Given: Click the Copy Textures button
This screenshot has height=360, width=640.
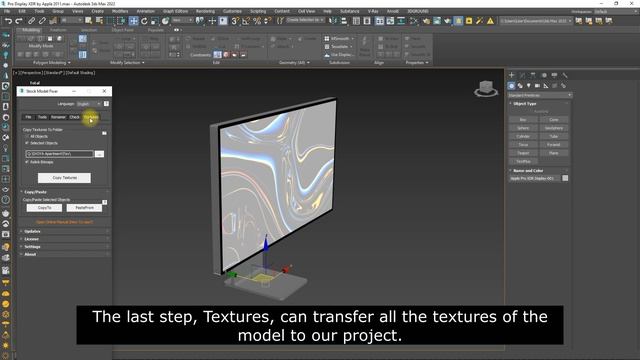Looking at the screenshot, I should [x=64, y=178].
